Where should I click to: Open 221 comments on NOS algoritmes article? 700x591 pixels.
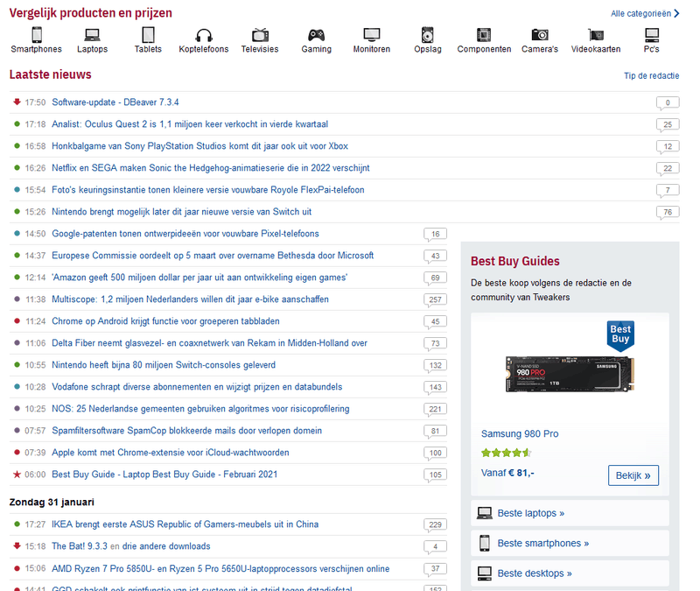point(435,409)
